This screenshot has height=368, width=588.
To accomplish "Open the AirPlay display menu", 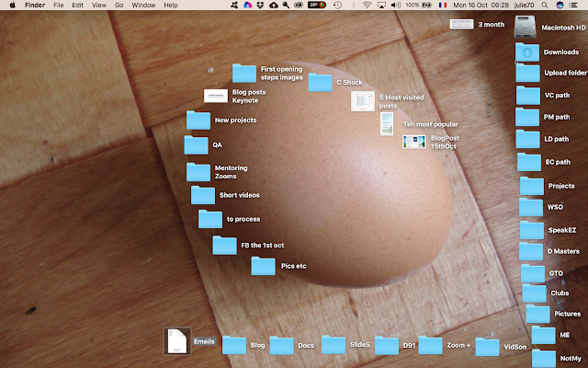I will [381, 5].
